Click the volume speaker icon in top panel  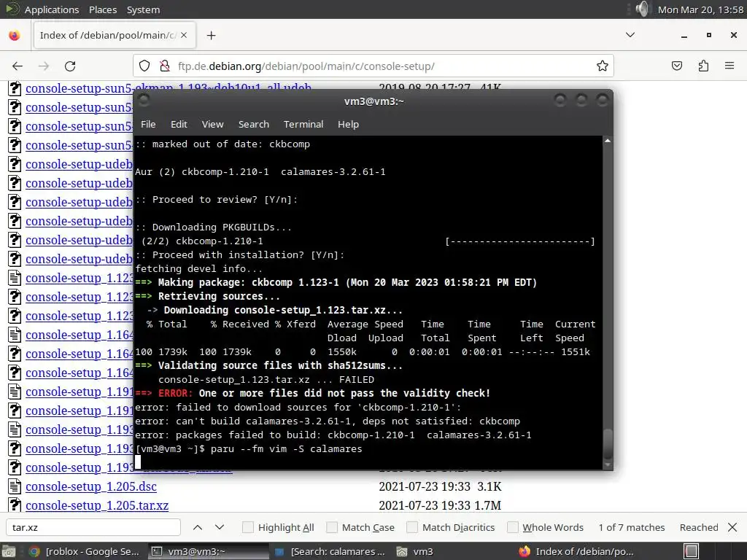point(642,9)
